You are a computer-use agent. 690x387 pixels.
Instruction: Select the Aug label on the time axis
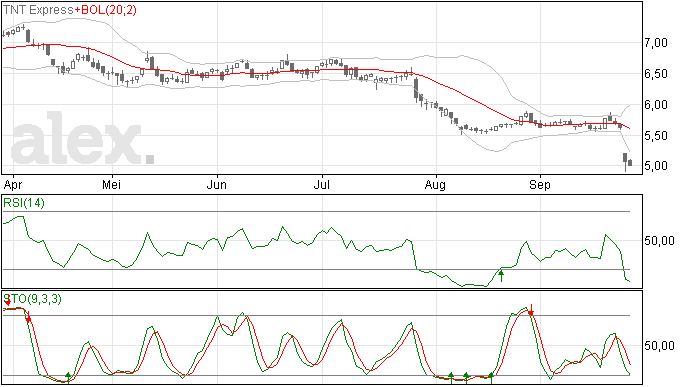(435, 185)
